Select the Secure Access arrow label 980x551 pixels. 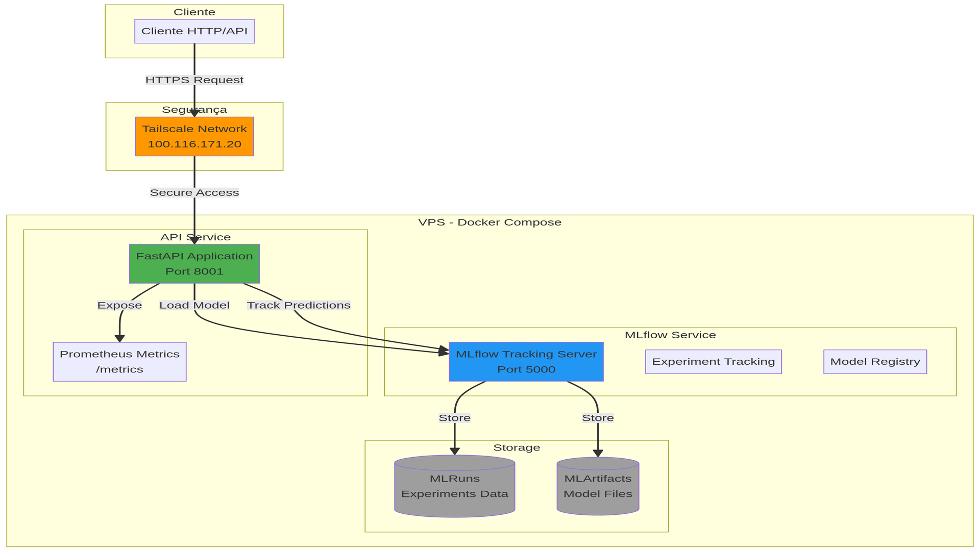point(194,192)
